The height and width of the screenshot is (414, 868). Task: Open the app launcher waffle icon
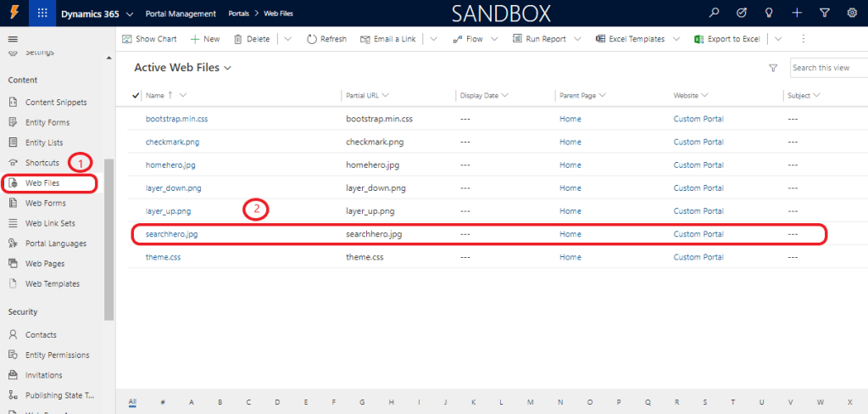(x=42, y=14)
